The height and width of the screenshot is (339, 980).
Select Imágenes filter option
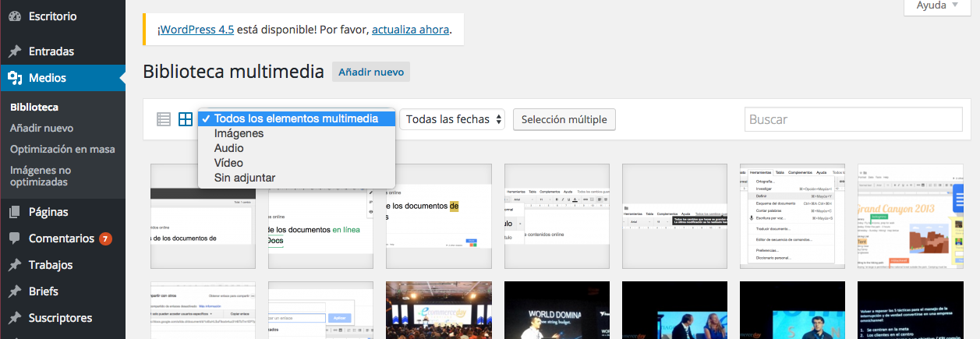click(x=296, y=133)
